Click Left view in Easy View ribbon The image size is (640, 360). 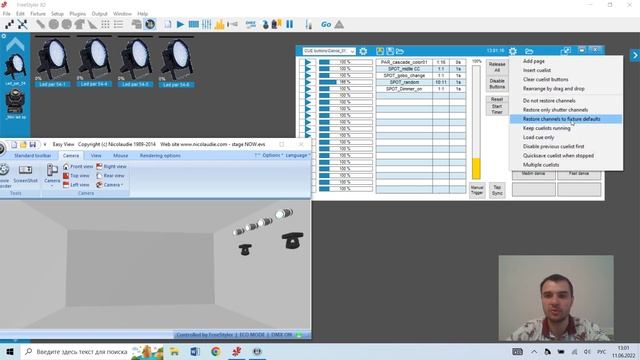(76, 185)
